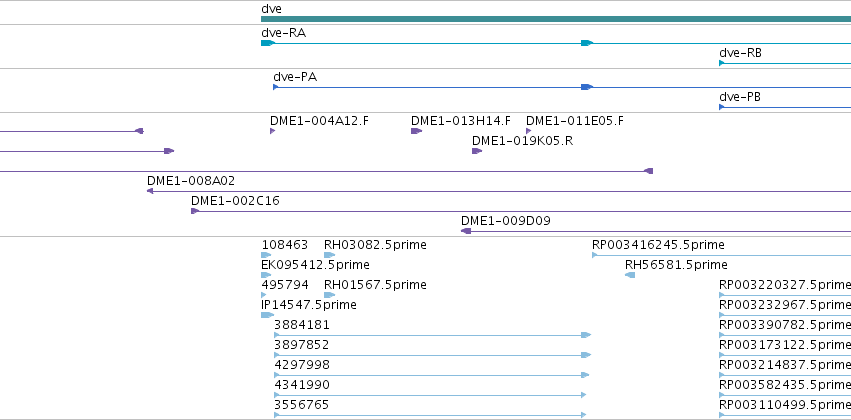Viewport: 851px width, 420px height.
Task: Click the RP003582435.5prime label
Action: 785,385
